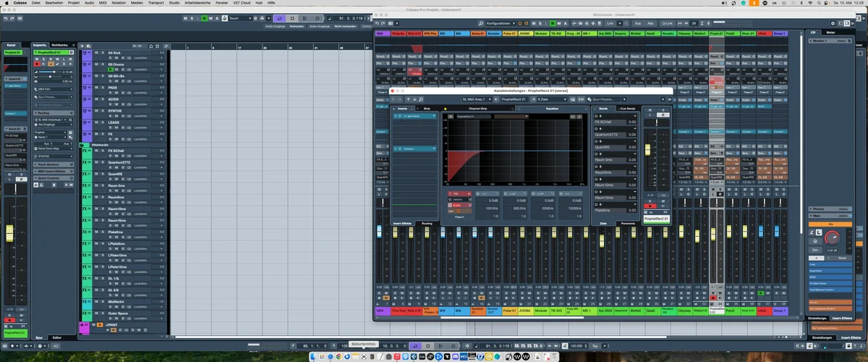Click the Undo arrow in the project toolbar
Screen dimensions: 868x362
pos(6,18)
